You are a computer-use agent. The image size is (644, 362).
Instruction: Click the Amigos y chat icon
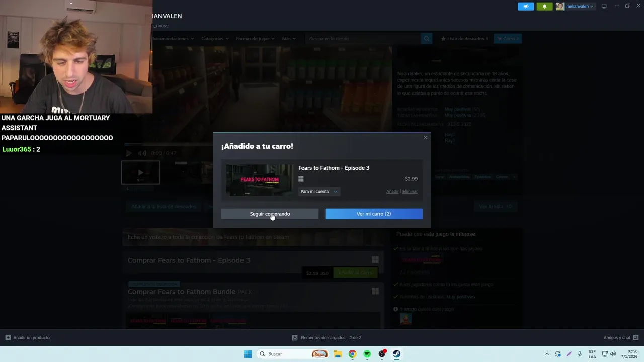pos(636,338)
